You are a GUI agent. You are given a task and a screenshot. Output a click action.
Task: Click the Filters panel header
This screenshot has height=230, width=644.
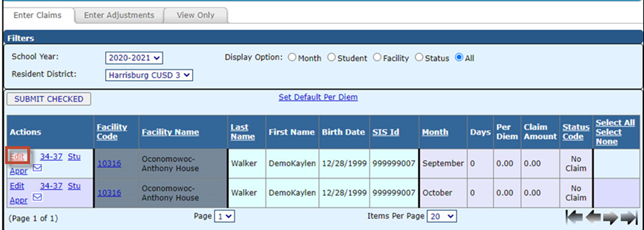(323, 38)
